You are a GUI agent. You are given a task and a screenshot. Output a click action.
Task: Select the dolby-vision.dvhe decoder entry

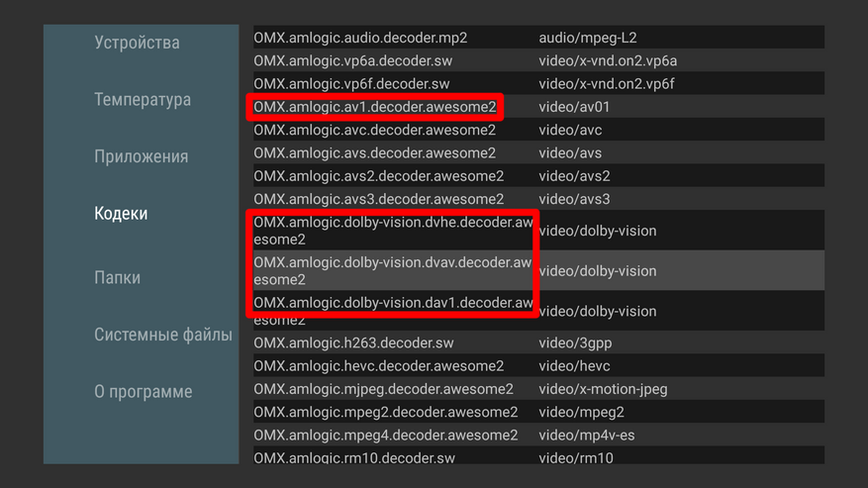coord(393,231)
